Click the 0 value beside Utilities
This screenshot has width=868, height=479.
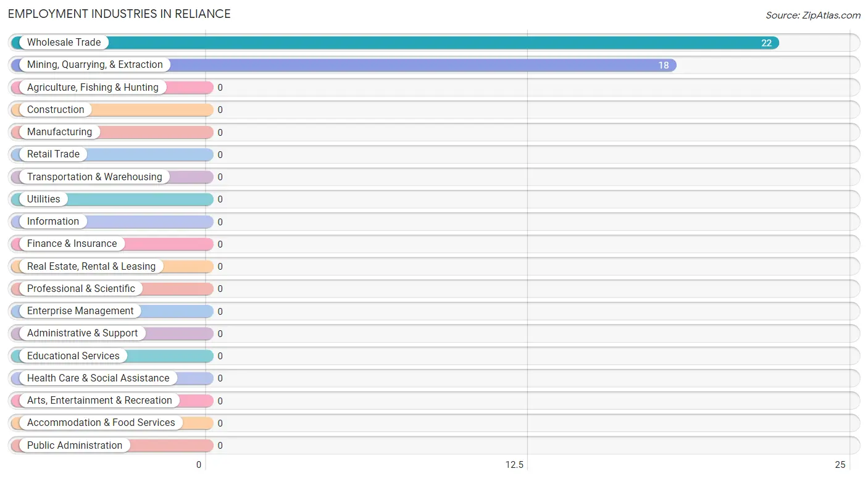pos(220,200)
